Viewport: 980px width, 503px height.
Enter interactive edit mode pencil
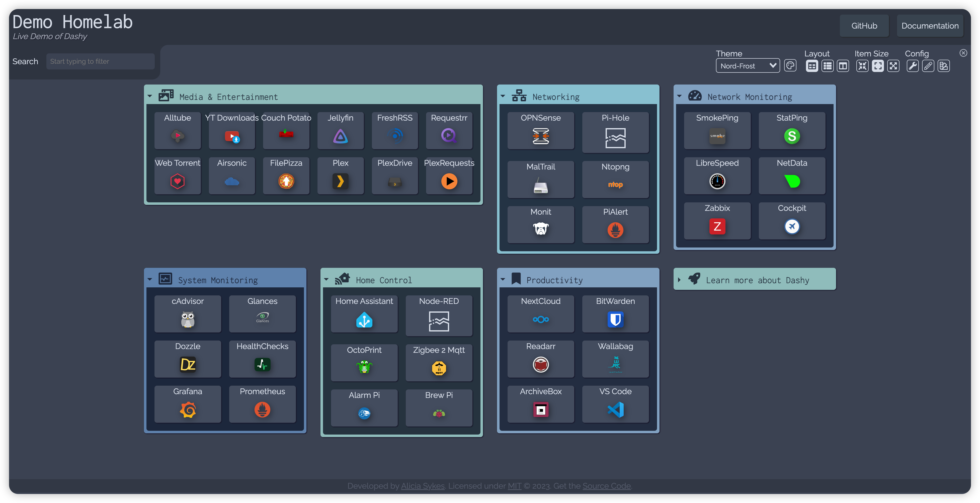click(928, 66)
